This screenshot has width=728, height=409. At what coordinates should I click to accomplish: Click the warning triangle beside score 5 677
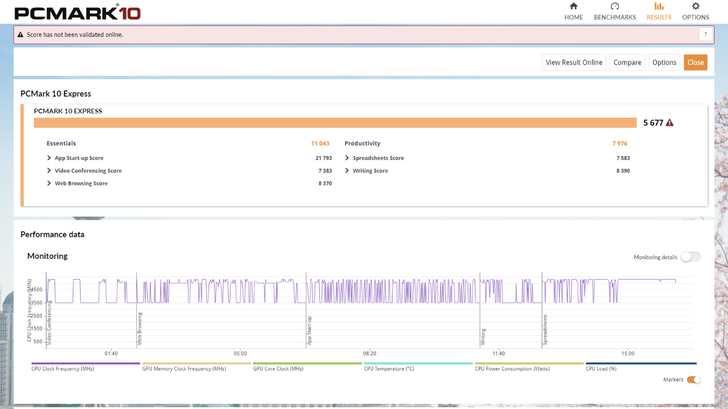pyautogui.click(x=670, y=123)
